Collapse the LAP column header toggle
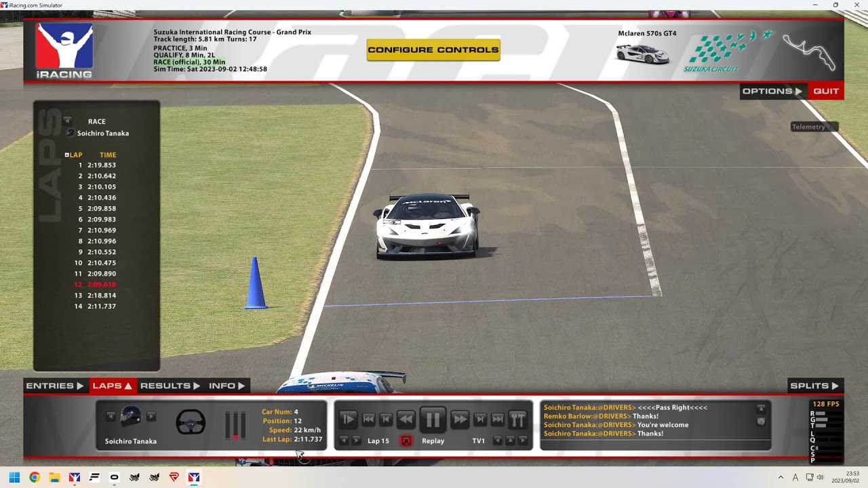The image size is (868, 488). pyautogui.click(x=66, y=155)
